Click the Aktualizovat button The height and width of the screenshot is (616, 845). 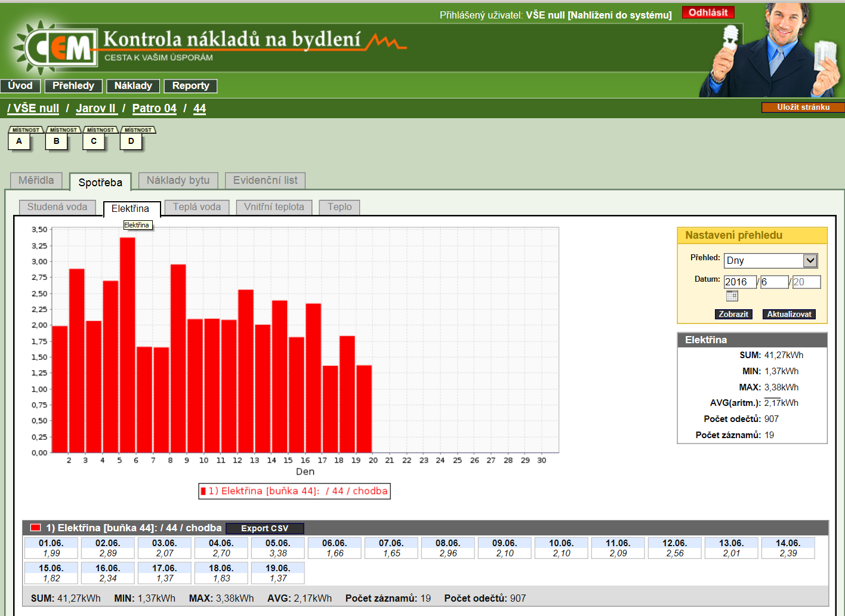789,315
